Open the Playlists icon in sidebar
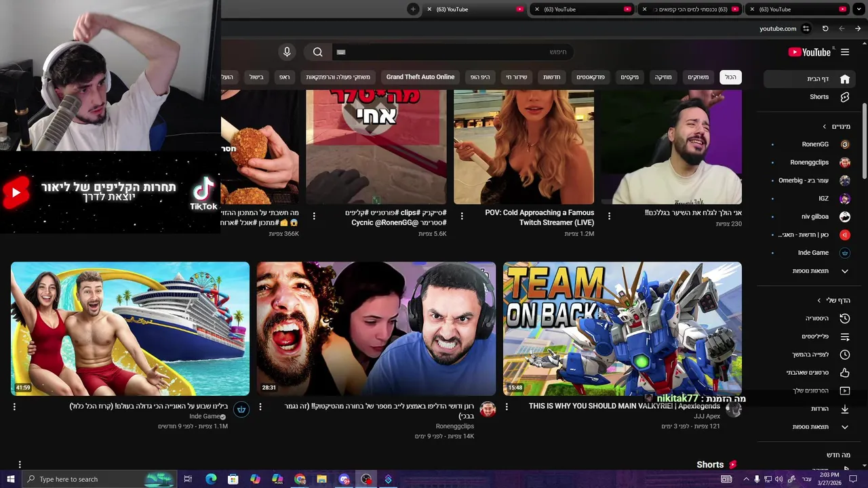The height and width of the screenshot is (488, 868). [845, 337]
